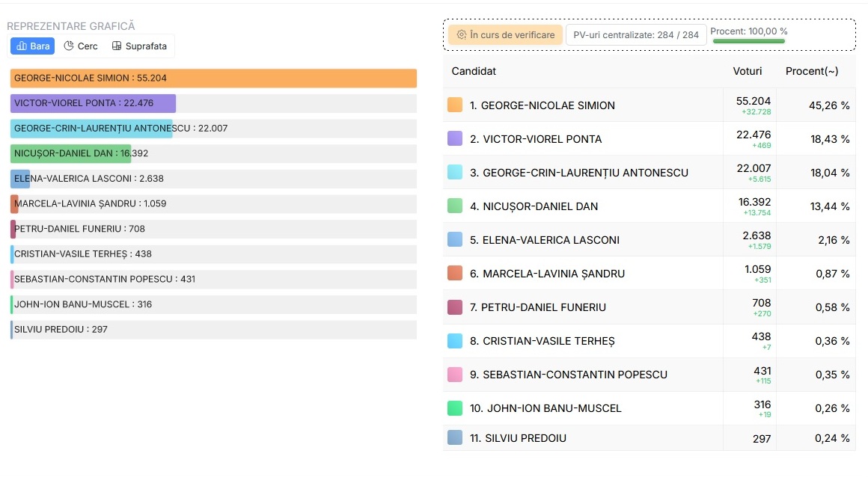
Task: Switch to the Bara chart view
Action: pos(32,46)
